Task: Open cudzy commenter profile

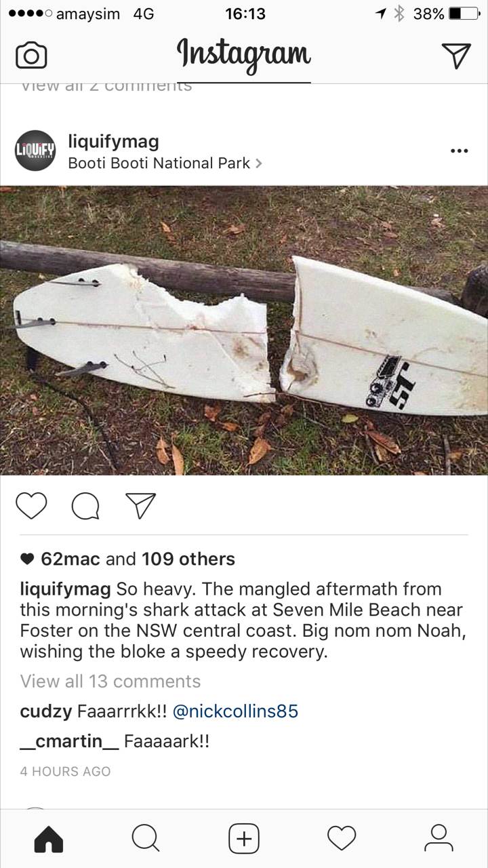Action: pyautogui.click(x=46, y=712)
